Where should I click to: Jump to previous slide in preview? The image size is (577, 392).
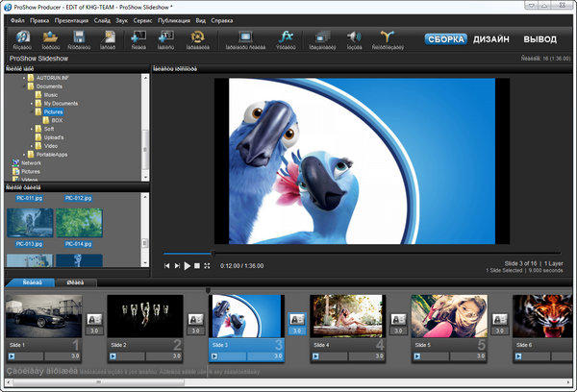pyautogui.click(x=167, y=265)
